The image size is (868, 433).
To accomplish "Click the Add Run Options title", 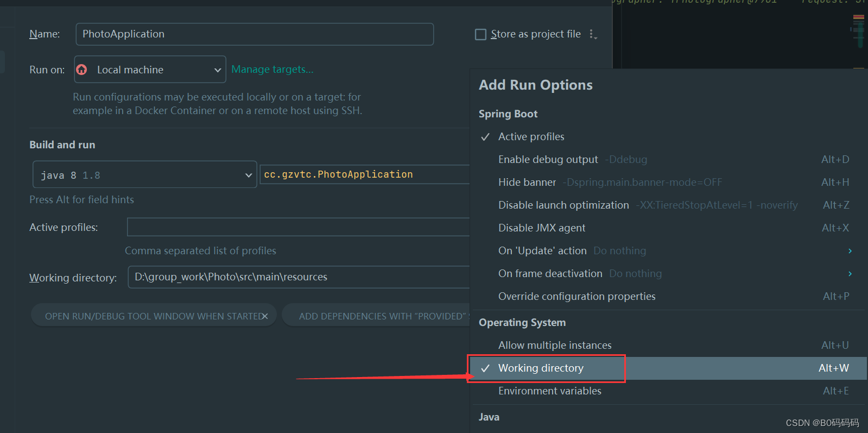I will pyautogui.click(x=536, y=85).
